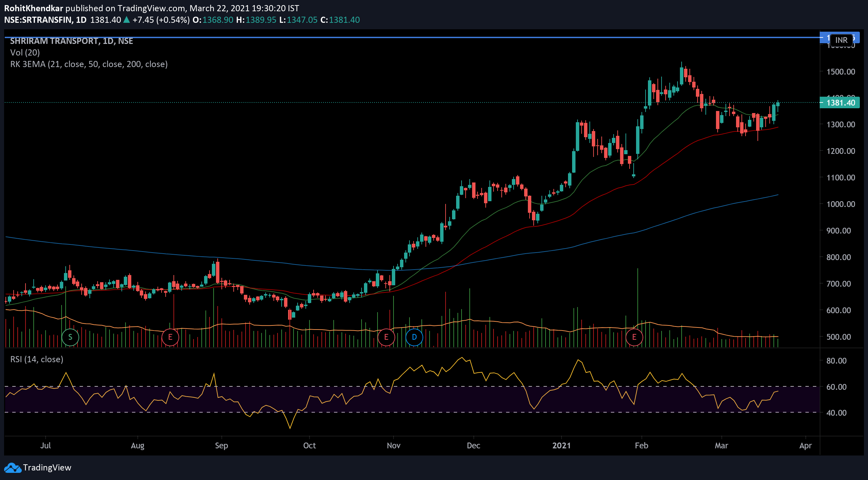The image size is (868, 480).
Task: Open the TradingView brand link text
Action: pos(47,468)
